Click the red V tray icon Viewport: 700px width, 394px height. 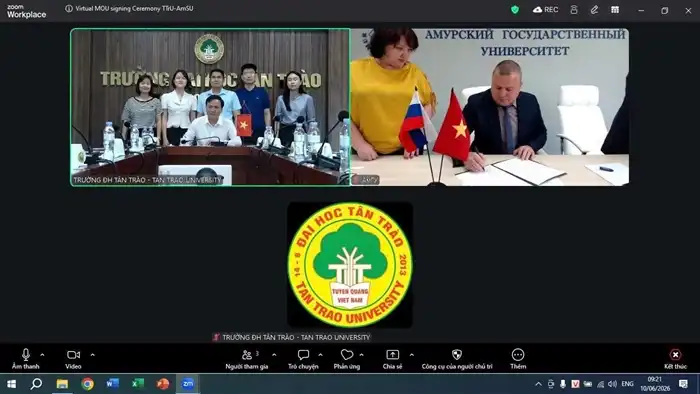click(575, 384)
